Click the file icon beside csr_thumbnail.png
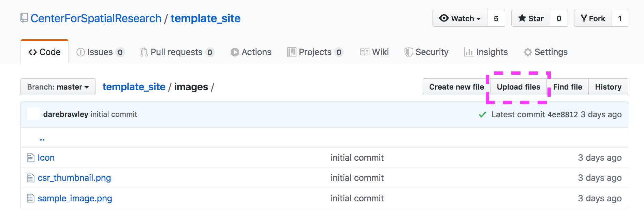This screenshot has width=644, height=214. pos(31,178)
